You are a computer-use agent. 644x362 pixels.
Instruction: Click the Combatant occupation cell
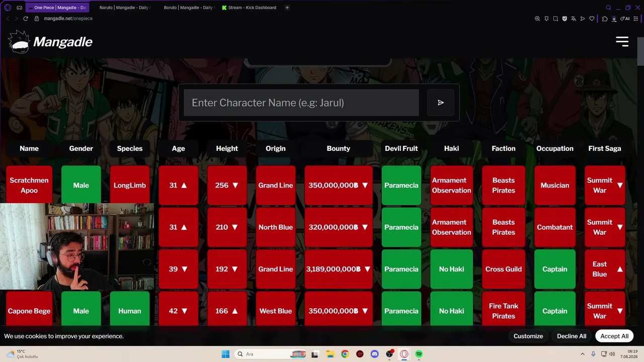(x=555, y=227)
